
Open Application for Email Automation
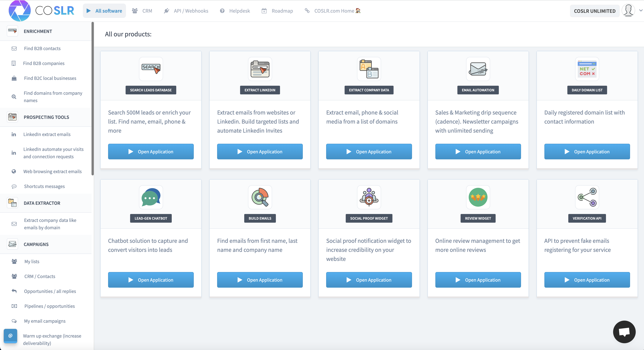tap(478, 151)
